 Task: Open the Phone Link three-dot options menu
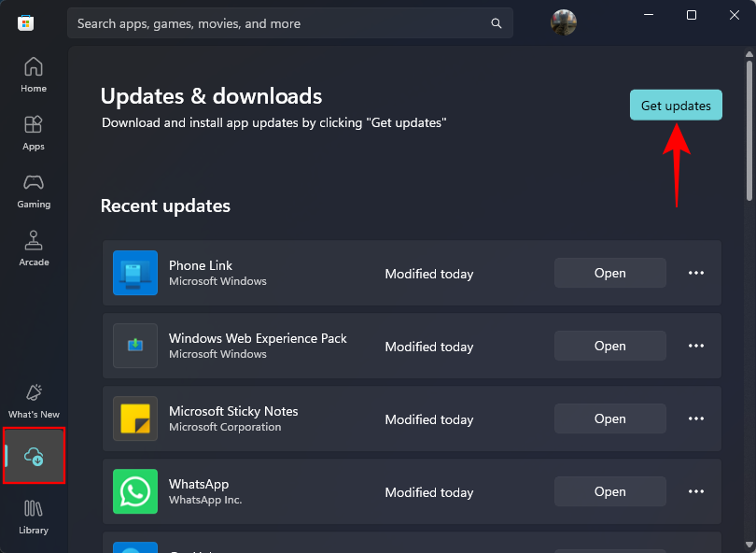click(x=695, y=273)
